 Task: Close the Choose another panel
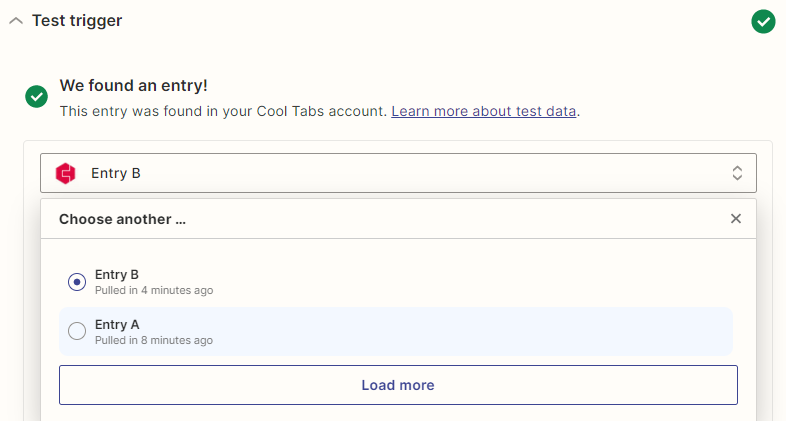pyautogui.click(x=735, y=219)
